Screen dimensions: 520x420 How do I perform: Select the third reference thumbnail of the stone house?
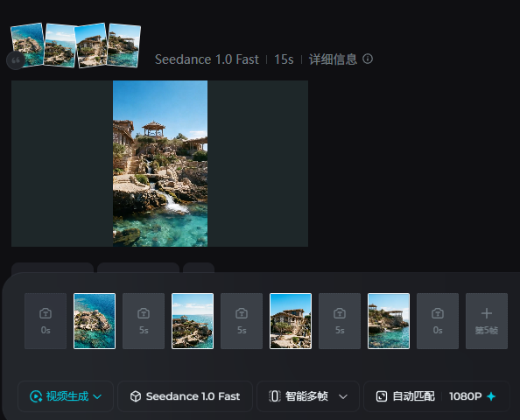(92, 45)
